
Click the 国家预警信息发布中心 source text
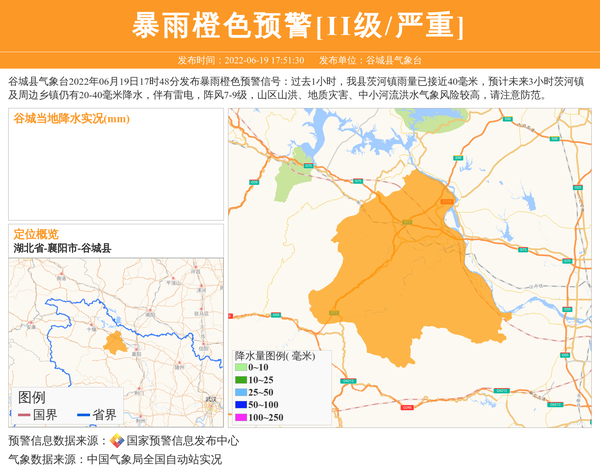click(183, 441)
